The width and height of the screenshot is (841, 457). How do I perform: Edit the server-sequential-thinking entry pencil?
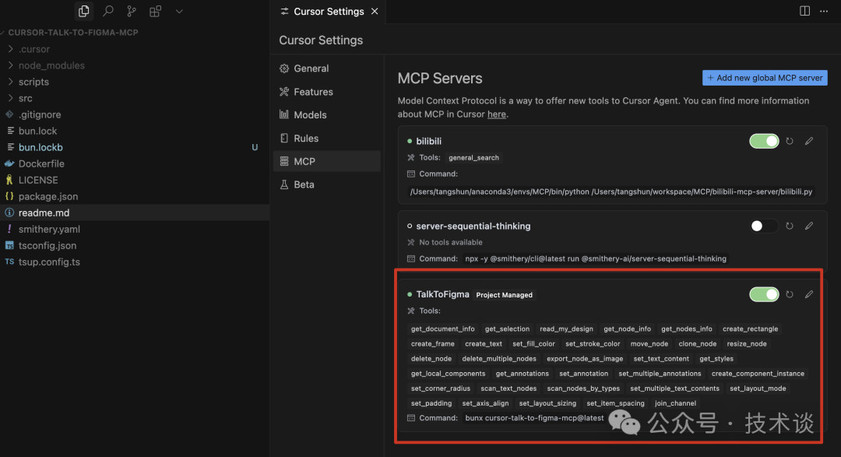809,226
